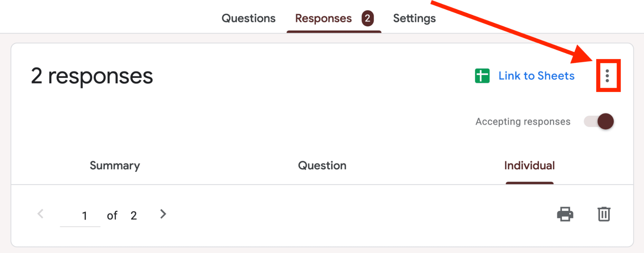
Task: Click the spreadsheet create icon beside Link to Sheets
Action: tap(481, 76)
